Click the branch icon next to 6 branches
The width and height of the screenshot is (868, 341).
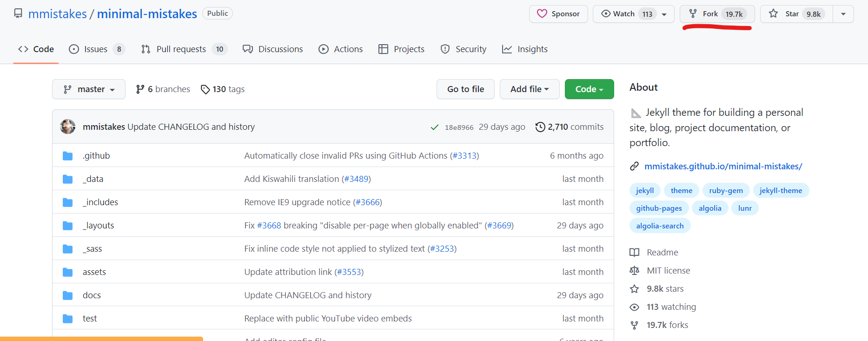tap(140, 89)
